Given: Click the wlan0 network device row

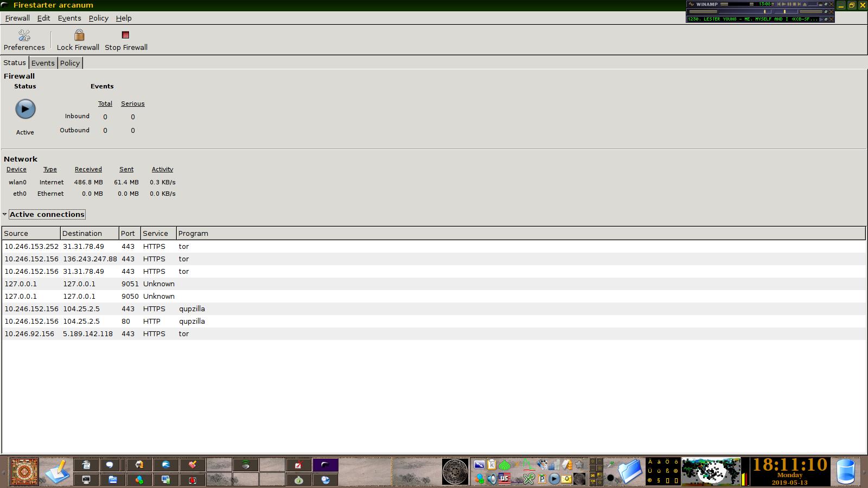Looking at the screenshot, I should click(x=91, y=182).
